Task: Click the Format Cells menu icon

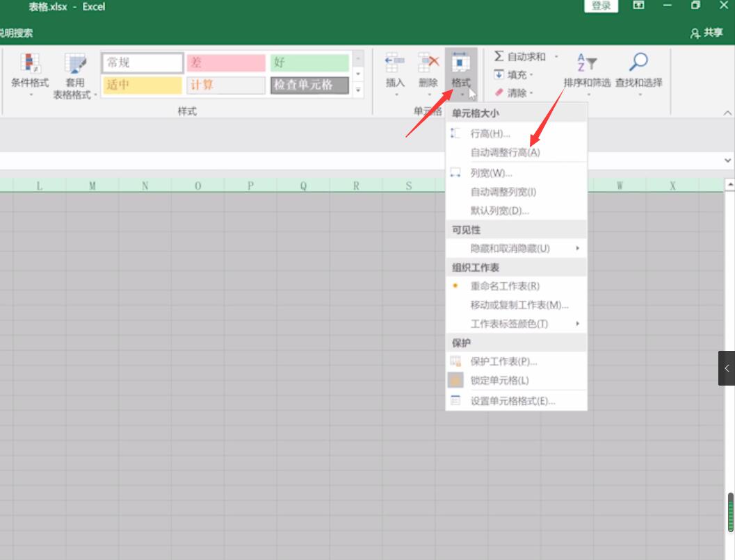Action: pyautogui.click(x=455, y=400)
